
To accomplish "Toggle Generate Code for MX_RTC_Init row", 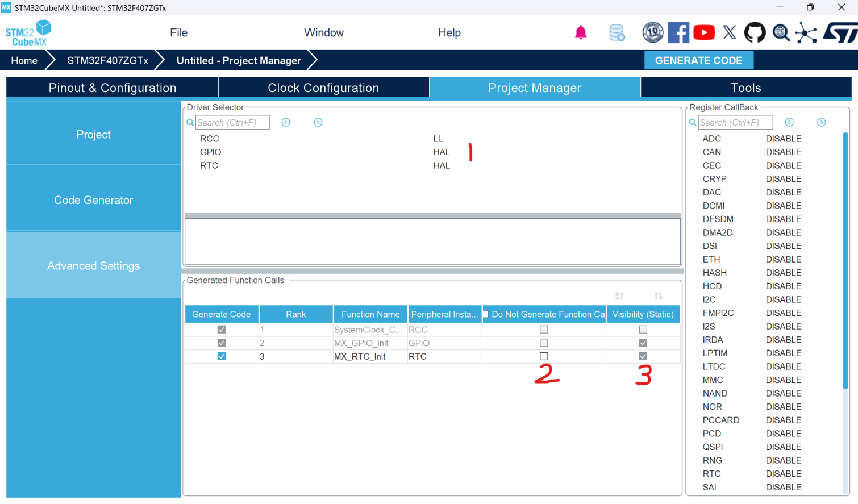I will [x=222, y=356].
